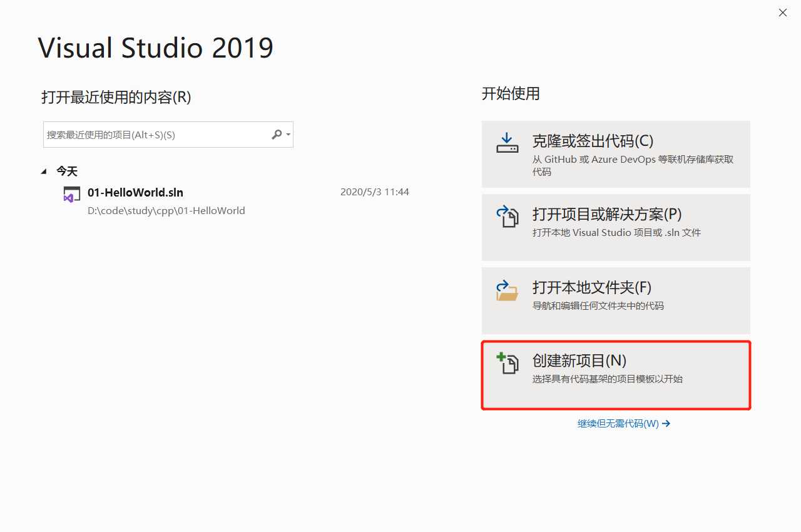Click the 2020/5/3 11:44 timestamp

click(375, 192)
